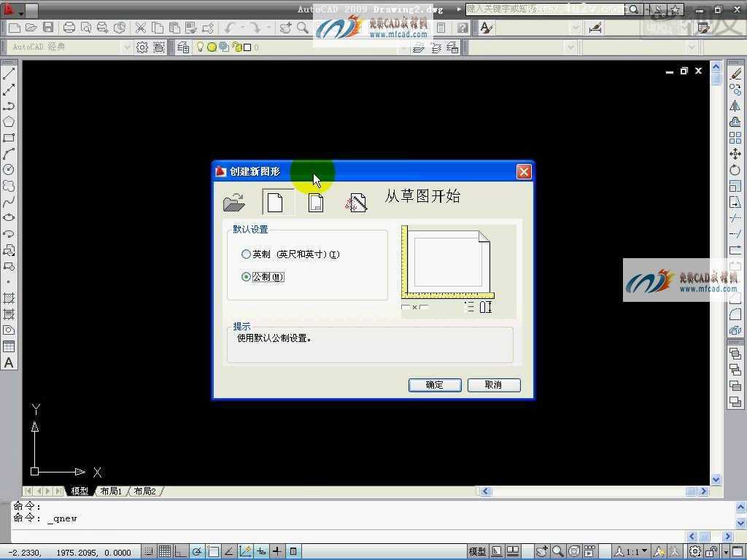Image resolution: width=747 pixels, height=560 pixels.
Task: Select the Move modify tool
Action: pos(735,154)
